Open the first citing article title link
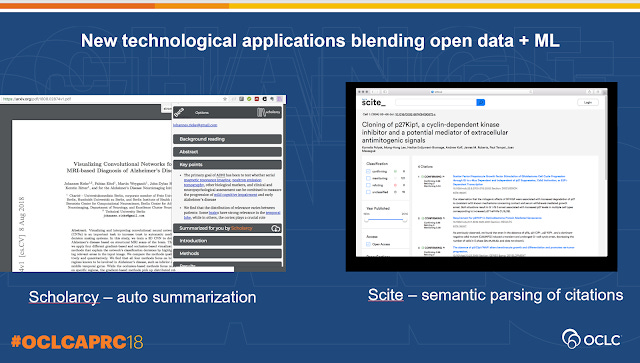Image resolution: width=640 pixels, height=363 pixels. (510, 180)
